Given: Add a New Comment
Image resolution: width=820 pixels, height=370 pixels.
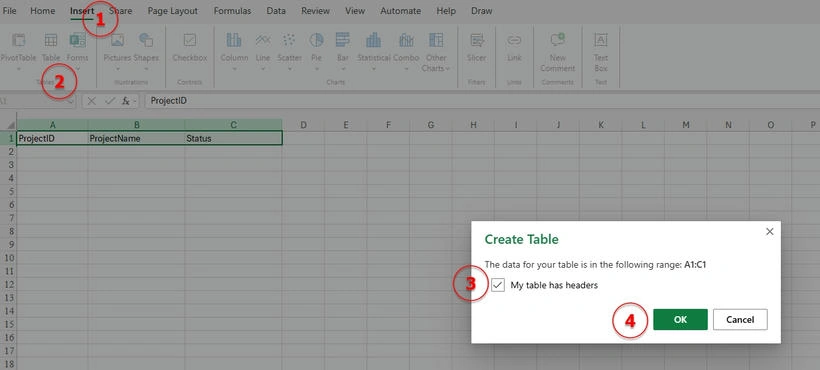Looking at the screenshot, I should tap(557, 52).
